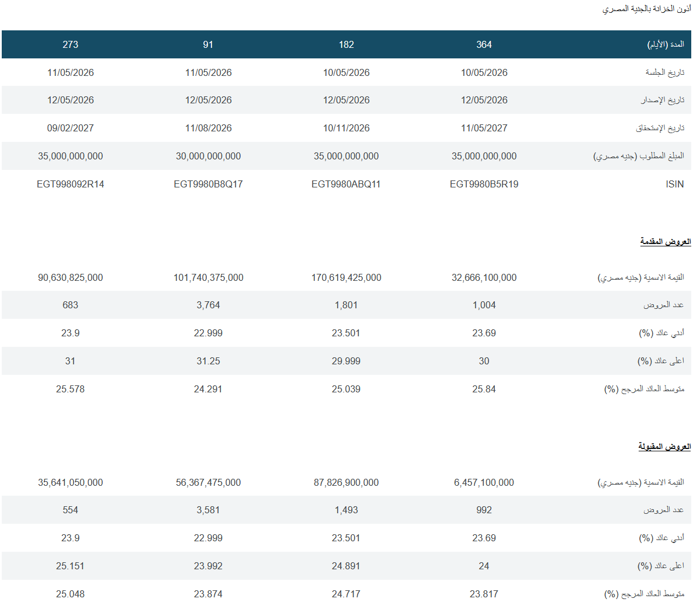Click accepted face value 56,367,475,000
Screen dimensions: 693x616
[208, 483]
